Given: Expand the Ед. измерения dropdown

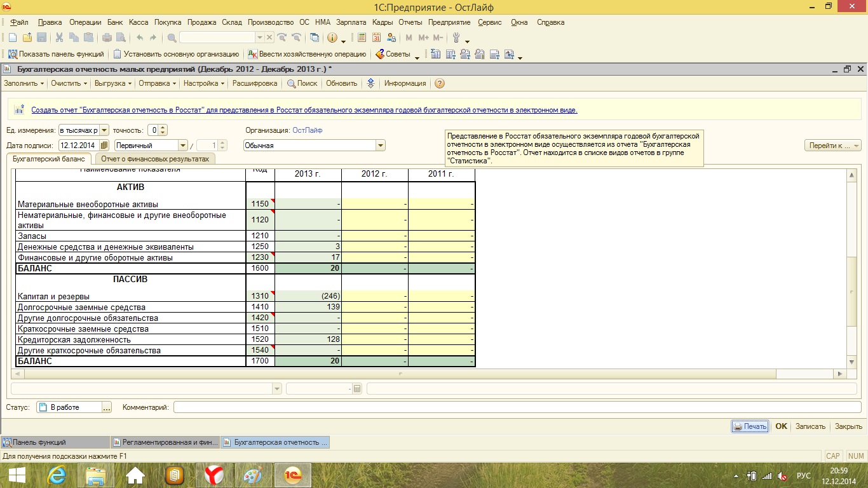Looking at the screenshot, I should 104,130.
